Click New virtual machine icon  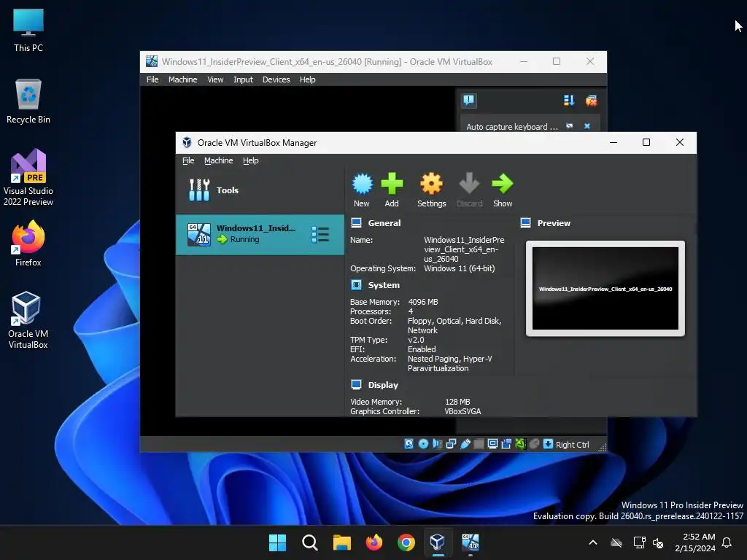click(362, 184)
